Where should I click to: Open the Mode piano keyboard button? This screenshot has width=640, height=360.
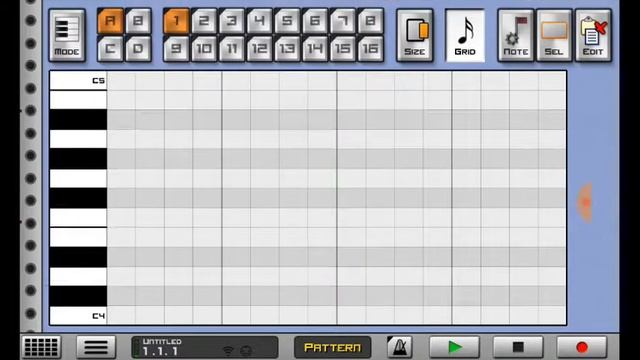[x=67, y=36]
